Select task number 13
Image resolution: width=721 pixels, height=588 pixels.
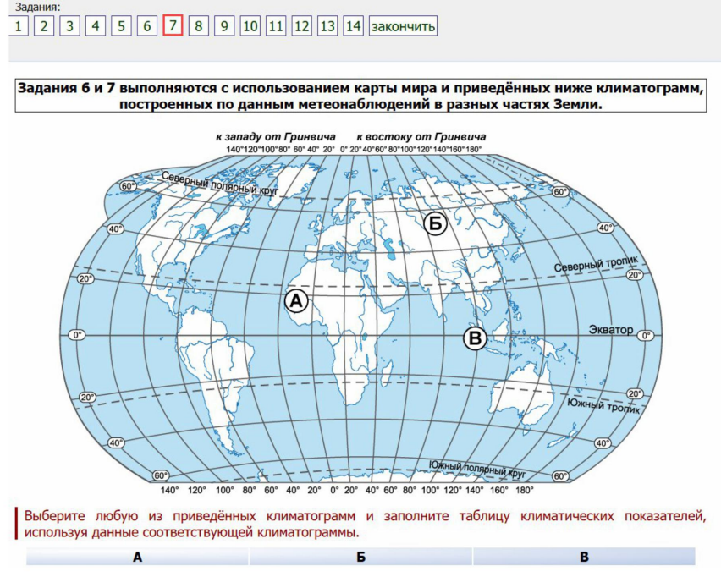pyautogui.click(x=327, y=26)
